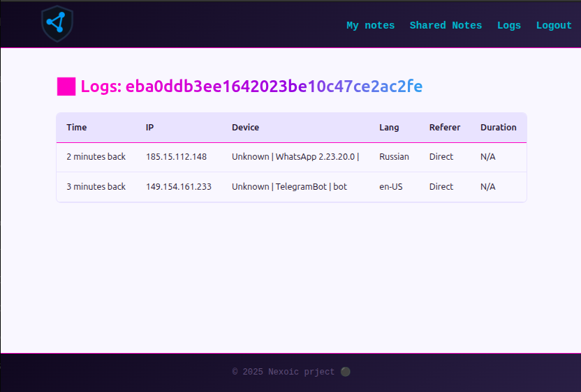Click the WhatsApp 2.23.20.0 device entry
The image size is (581, 392).
(295, 157)
